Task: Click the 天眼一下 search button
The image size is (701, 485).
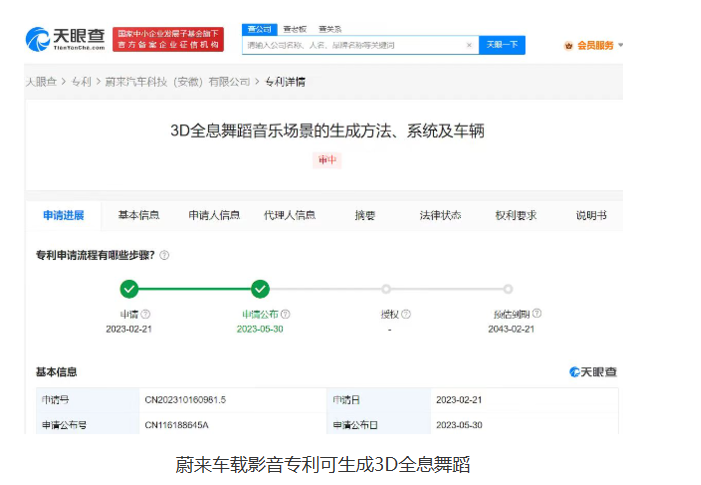Action: (x=502, y=45)
